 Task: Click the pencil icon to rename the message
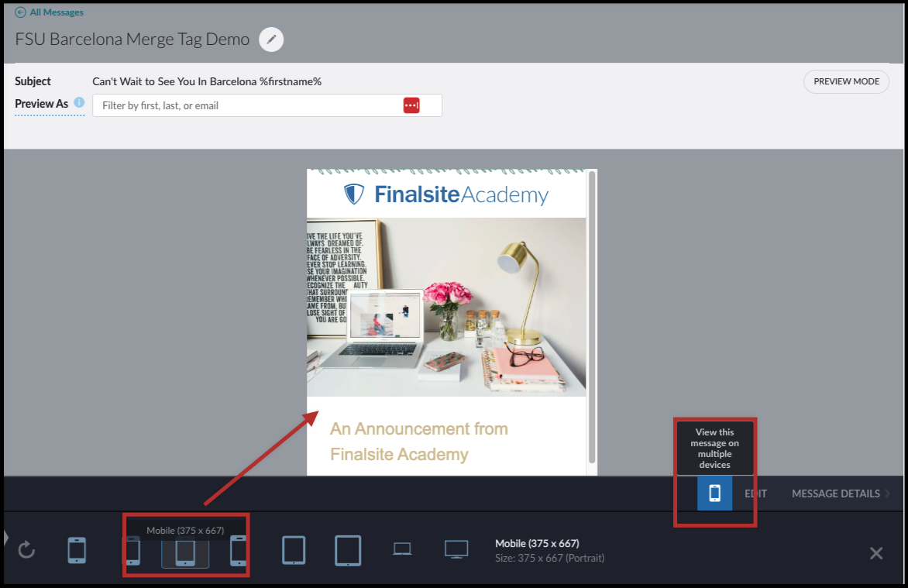point(271,40)
